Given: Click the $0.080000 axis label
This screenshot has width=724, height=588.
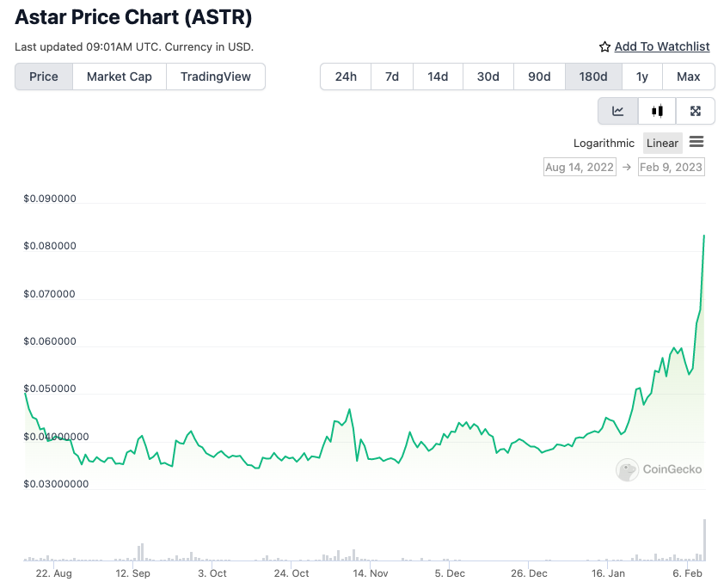Looking at the screenshot, I should (x=50, y=246).
